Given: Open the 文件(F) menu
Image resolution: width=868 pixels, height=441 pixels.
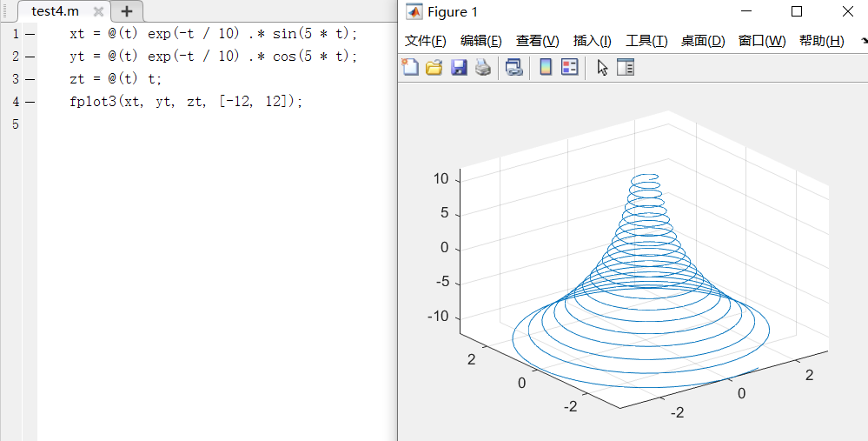Looking at the screenshot, I should click(425, 41).
